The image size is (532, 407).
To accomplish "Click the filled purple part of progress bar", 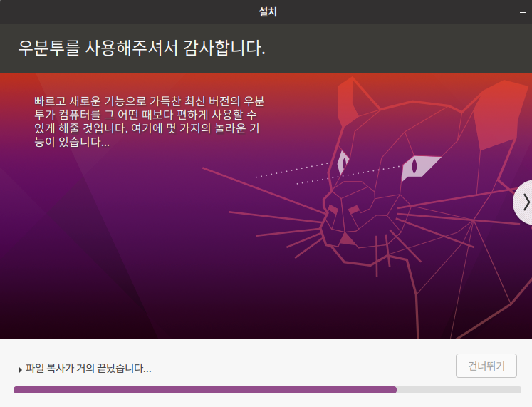I will (x=205, y=390).
